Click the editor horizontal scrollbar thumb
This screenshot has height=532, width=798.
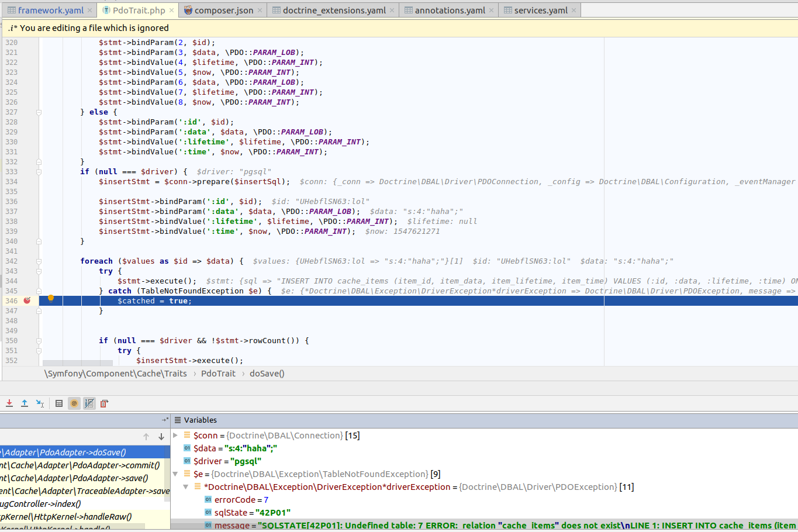pos(77,363)
